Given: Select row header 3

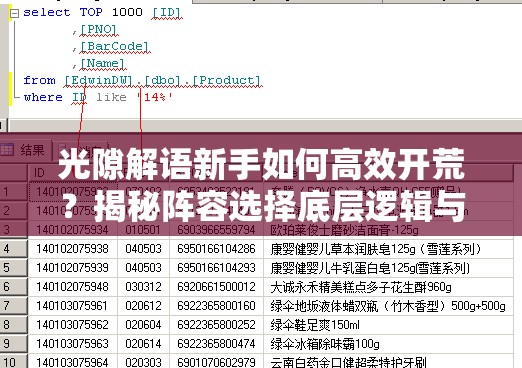Looking at the screenshot, I should tap(14, 230).
